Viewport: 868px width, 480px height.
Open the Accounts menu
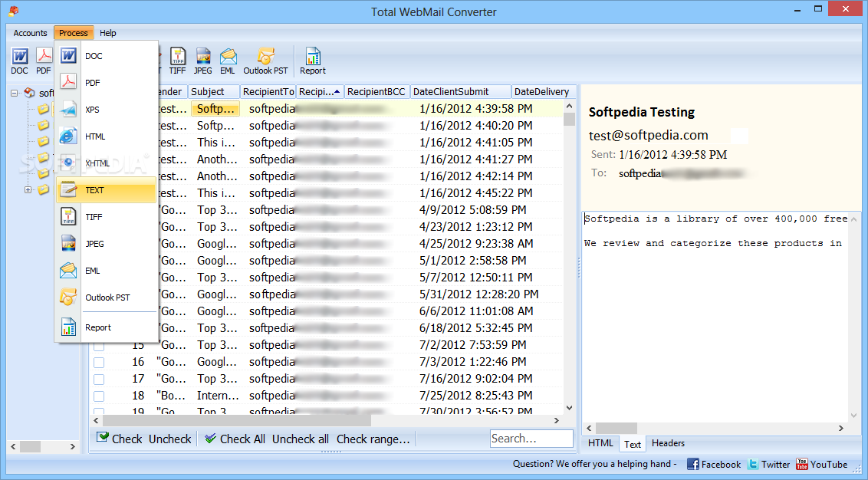pyautogui.click(x=30, y=33)
